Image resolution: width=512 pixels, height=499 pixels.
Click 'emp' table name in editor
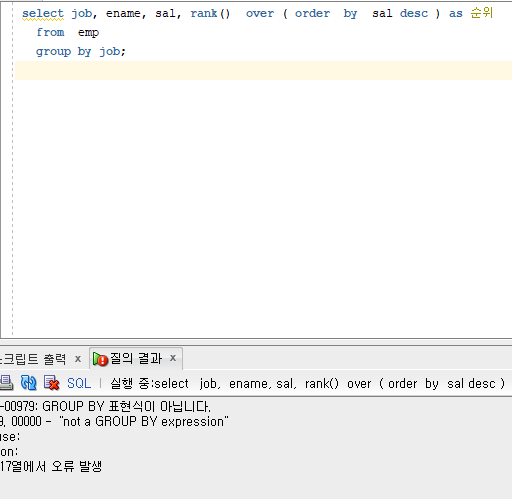pyautogui.click(x=88, y=33)
